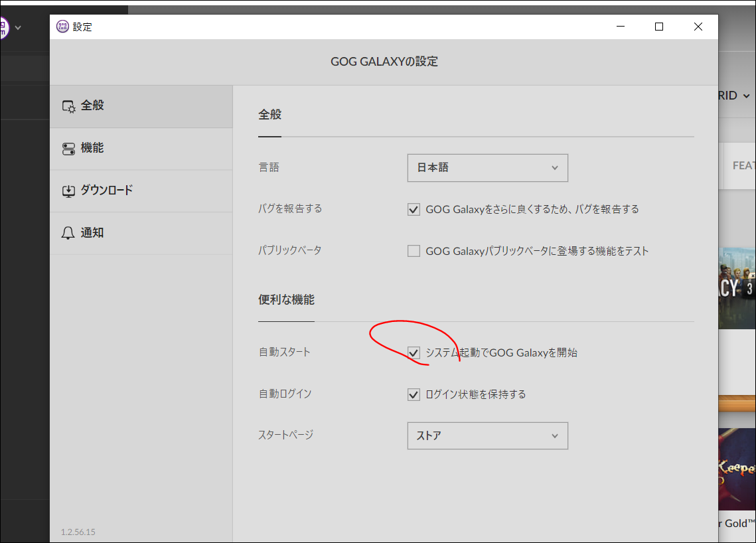Open the 機能 (Features) settings tab

141,149
